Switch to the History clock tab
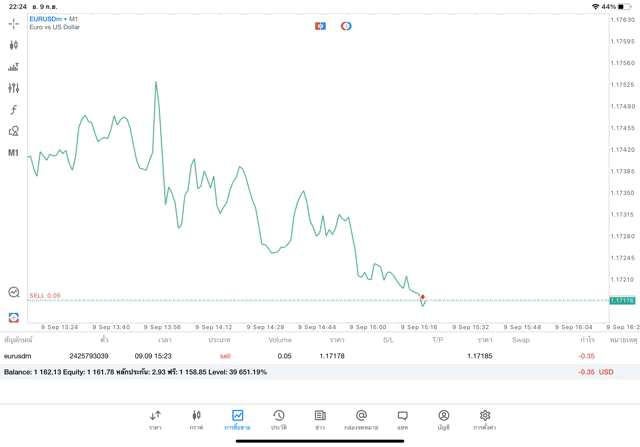 278,419
